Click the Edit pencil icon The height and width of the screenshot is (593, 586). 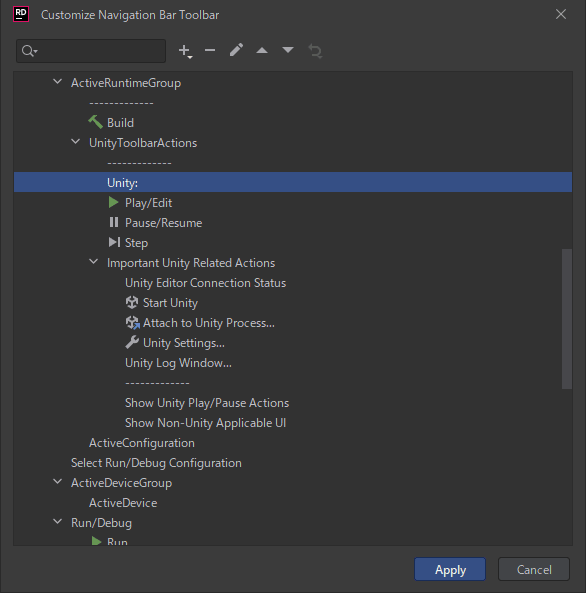click(x=236, y=50)
